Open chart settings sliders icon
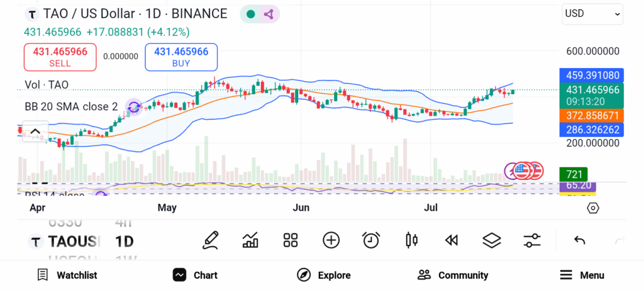The width and height of the screenshot is (644, 290). coord(532,240)
